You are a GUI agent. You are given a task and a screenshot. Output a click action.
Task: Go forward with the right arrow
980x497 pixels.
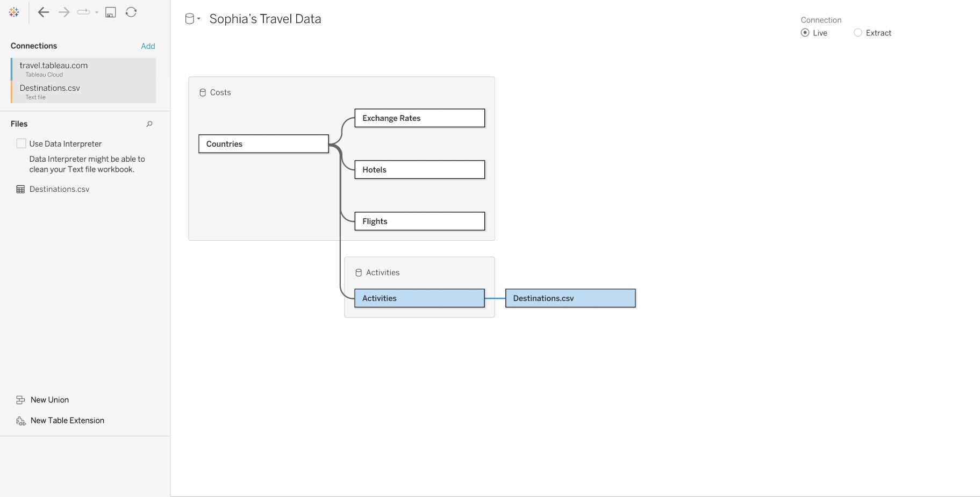(64, 12)
